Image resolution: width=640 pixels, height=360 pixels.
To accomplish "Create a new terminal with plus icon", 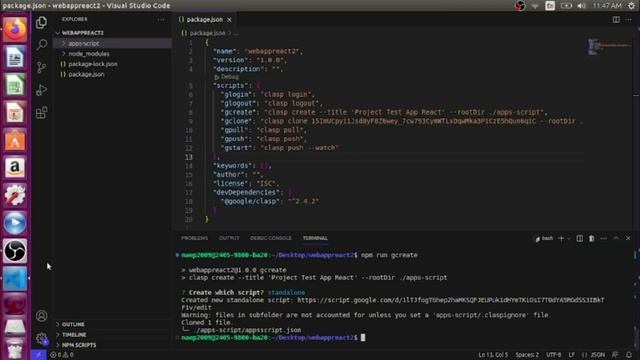I will point(561,238).
